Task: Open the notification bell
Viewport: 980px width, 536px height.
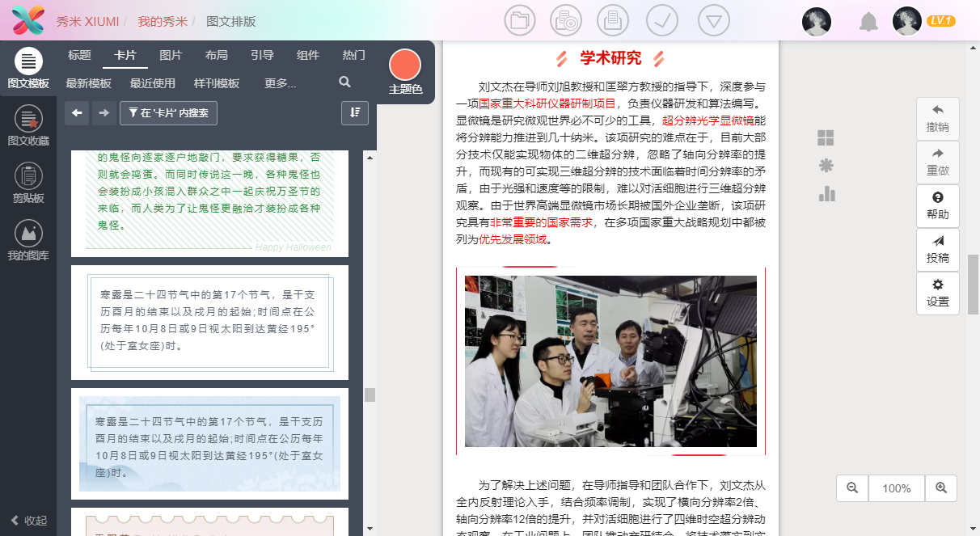Action: click(868, 22)
